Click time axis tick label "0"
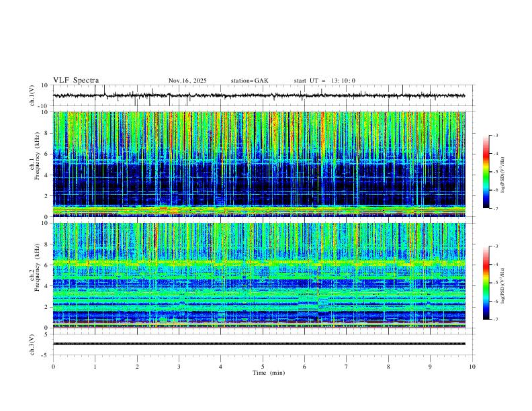The image size is (532, 411). [53, 367]
